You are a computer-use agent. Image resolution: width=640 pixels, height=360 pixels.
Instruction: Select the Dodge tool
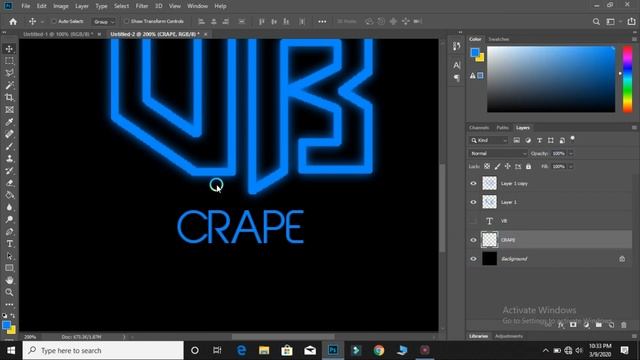pos(9,220)
